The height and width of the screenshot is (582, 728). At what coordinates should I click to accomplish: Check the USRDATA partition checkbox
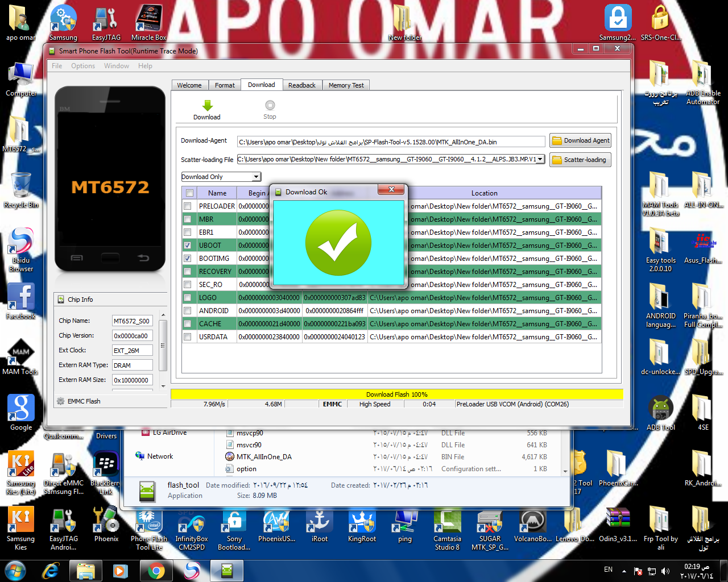coord(188,337)
